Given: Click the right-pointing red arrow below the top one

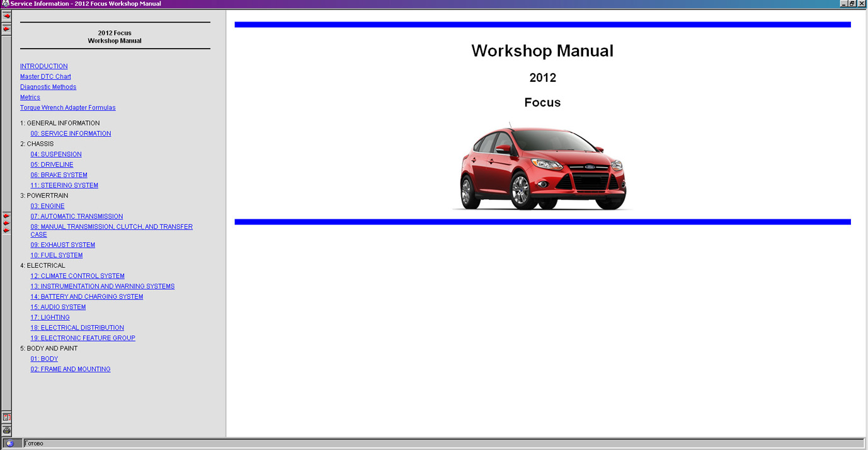Looking at the screenshot, I should coord(6,29).
